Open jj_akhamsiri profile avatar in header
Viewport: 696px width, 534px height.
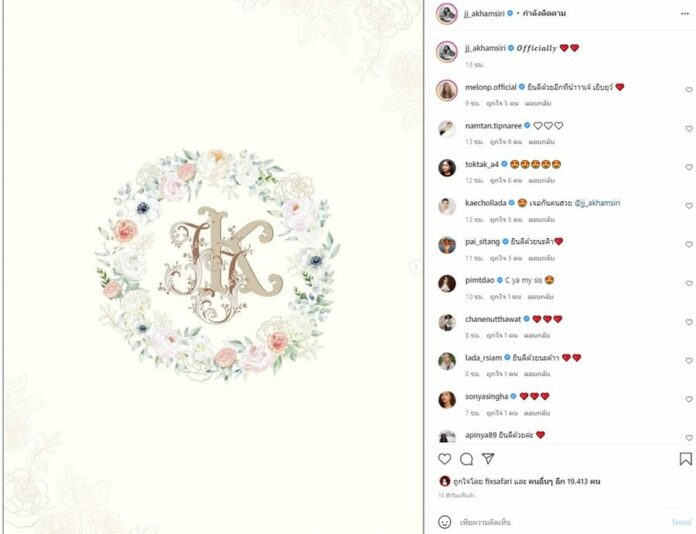point(447,14)
